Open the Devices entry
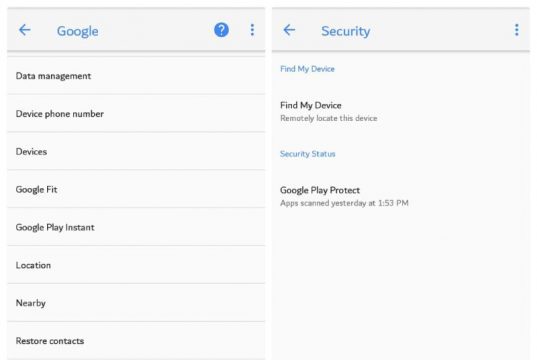 pyautogui.click(x=136, y=151)
